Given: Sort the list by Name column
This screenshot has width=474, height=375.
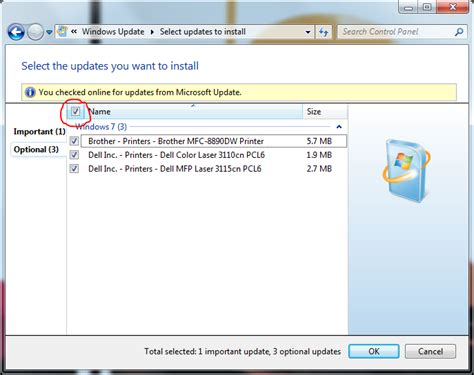Looking at the screenshot, I should [x=193, y=112].
